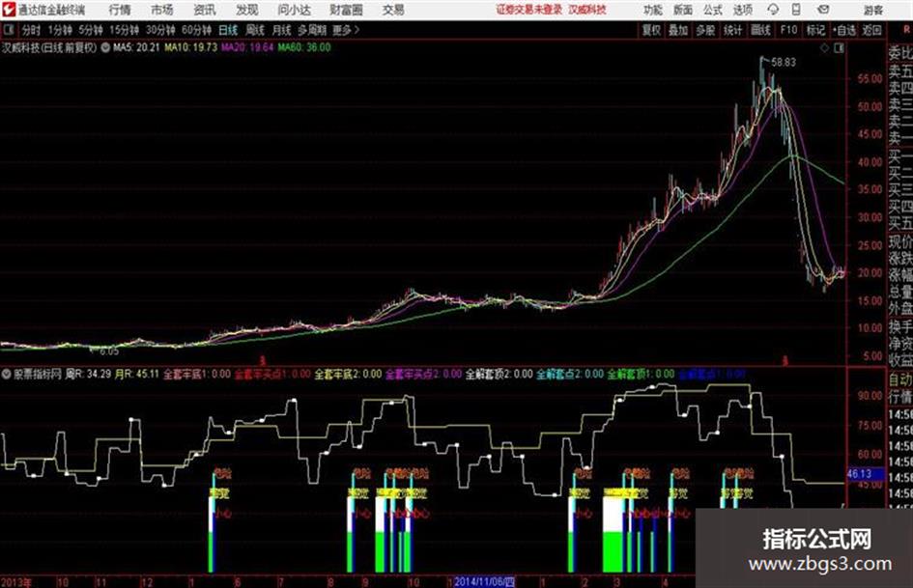
Task: Click the blue 46.13 value marker on axis
Action: tap(860, 474)
